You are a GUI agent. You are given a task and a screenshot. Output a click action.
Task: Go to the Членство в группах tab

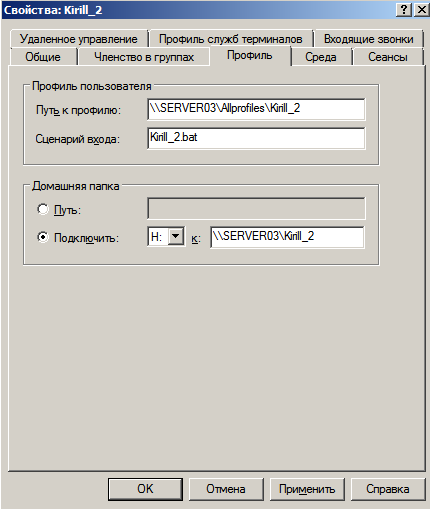(144, 57)
